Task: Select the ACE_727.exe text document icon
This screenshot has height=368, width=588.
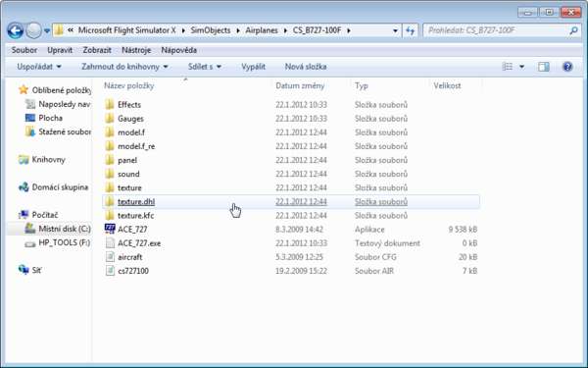Action: pos(110,243)
